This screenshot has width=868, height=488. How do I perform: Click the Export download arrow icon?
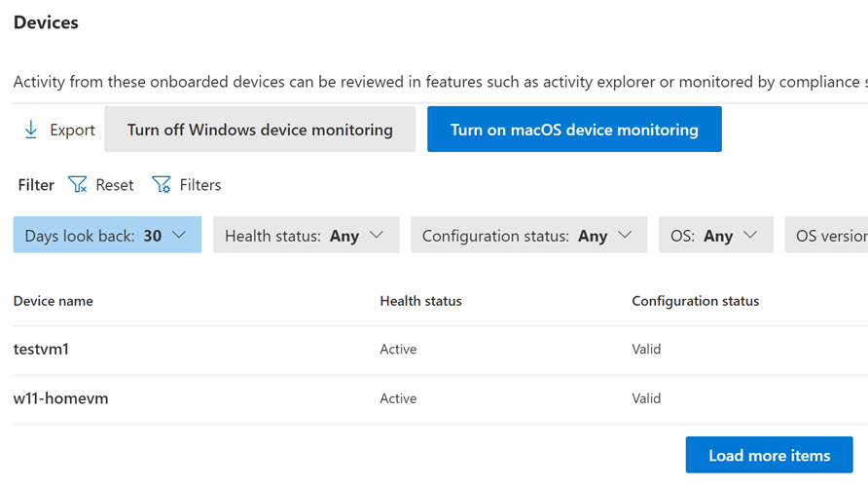[31, 130]
